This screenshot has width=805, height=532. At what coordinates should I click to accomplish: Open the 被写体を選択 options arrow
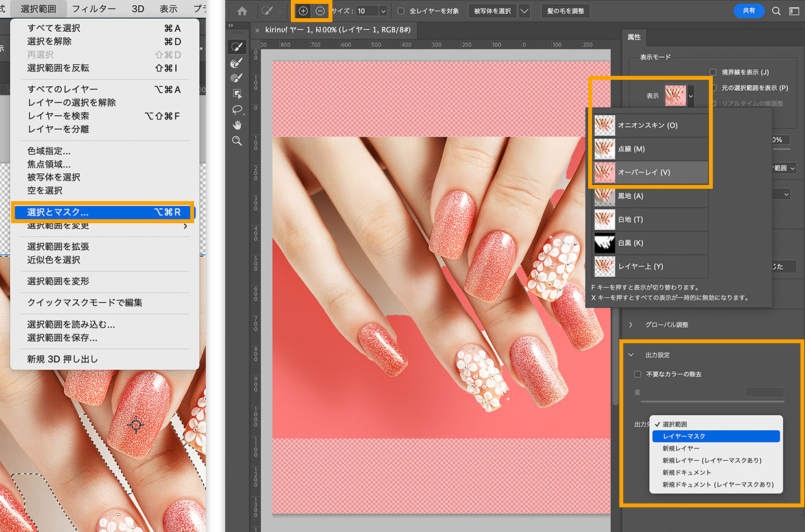point(525,11)
